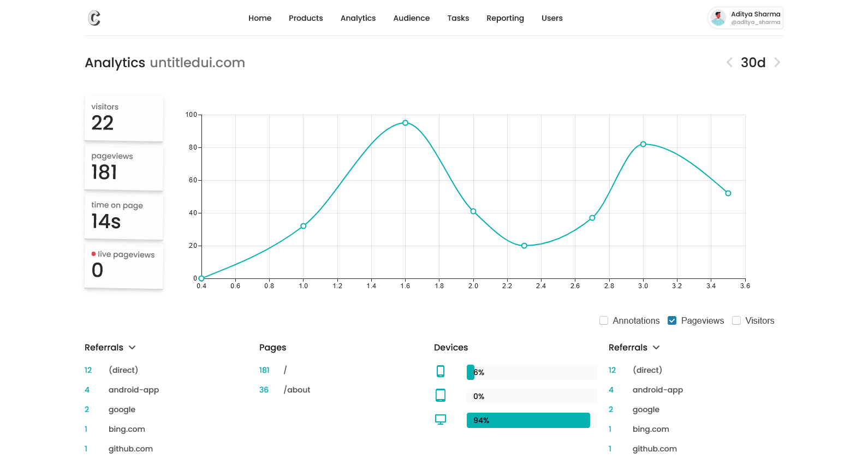Image resolution: width=868 pixels, height=476 pixels.
Task: Click 'google' in left Referrals list
Action: point(122,409)
